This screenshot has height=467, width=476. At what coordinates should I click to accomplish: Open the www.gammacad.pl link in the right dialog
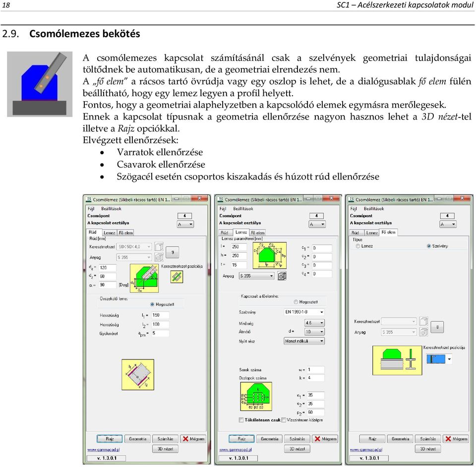[x=366, y=450]
